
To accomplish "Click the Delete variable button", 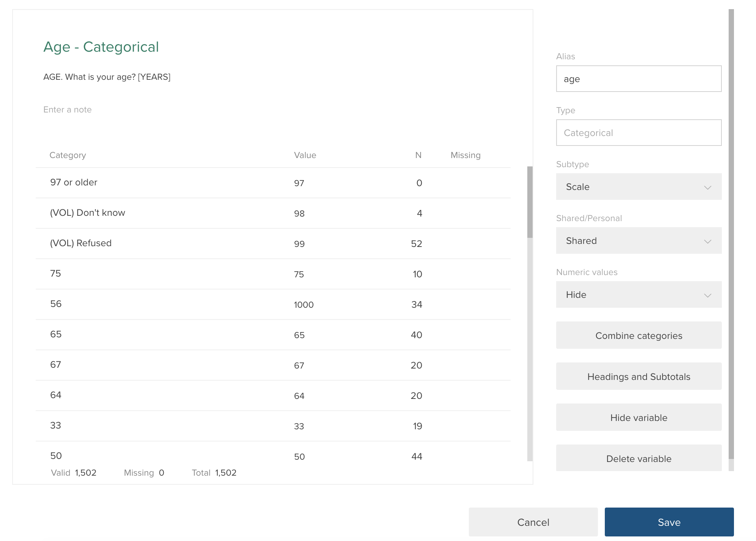I will (x=638, y=458).
